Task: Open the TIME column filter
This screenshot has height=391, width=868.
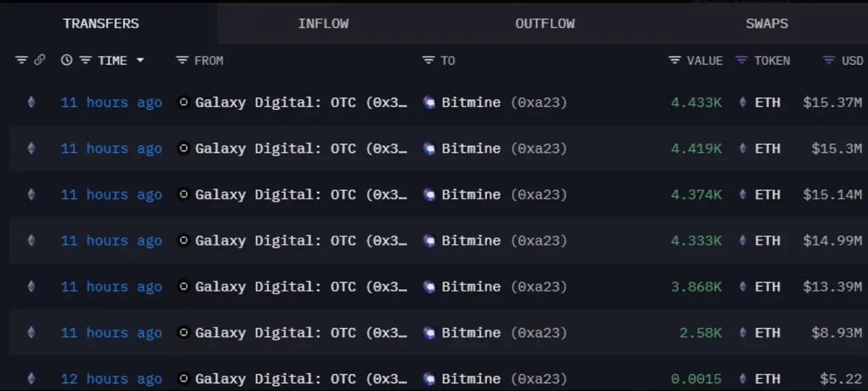Action: pyautogui.click(x=85, y=60)
